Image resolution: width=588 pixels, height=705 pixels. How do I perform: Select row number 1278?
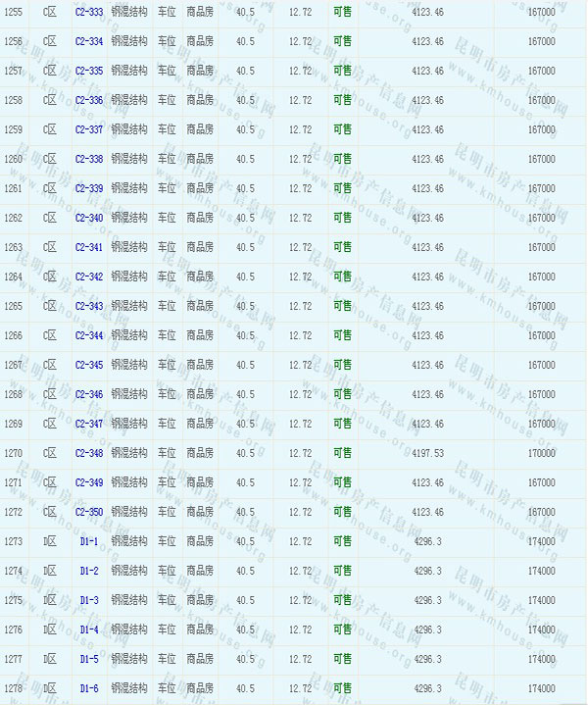[x=14, y=688]
